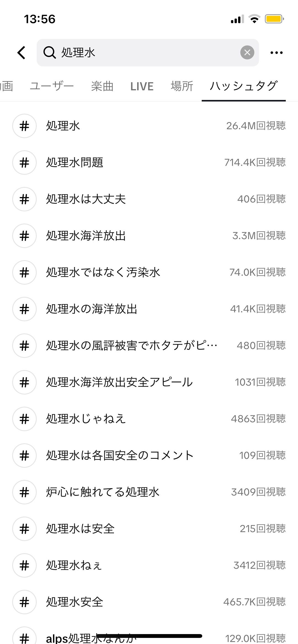The height and width of the screenshot is (644, 298).
Task: Tap the hash icon beside 処理水安全
Action: click(25, 602)
